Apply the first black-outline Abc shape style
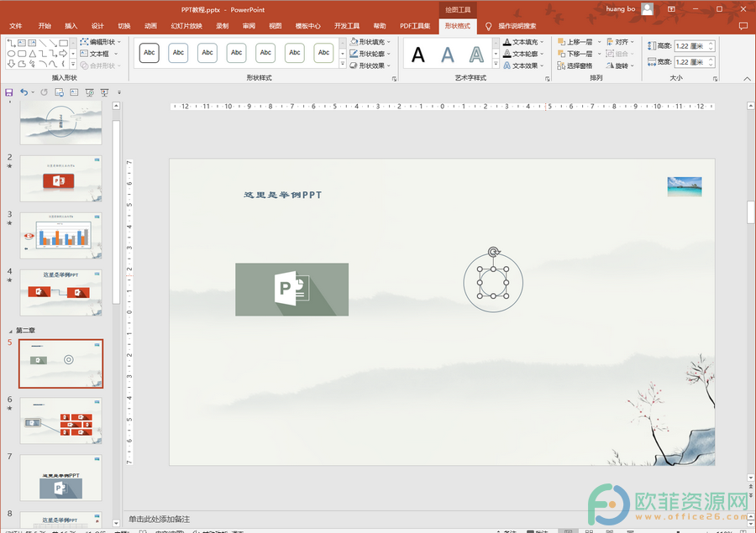The height and width of the screenshot is (533, 756). 149,53
